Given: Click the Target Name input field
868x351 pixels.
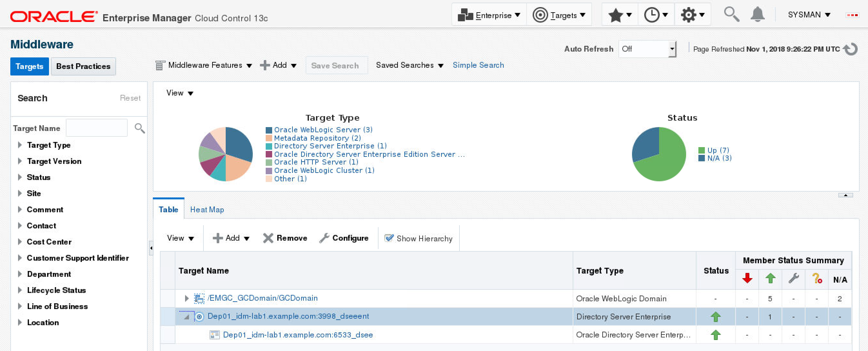Looking at the screenshot, I should pos(97,128).
